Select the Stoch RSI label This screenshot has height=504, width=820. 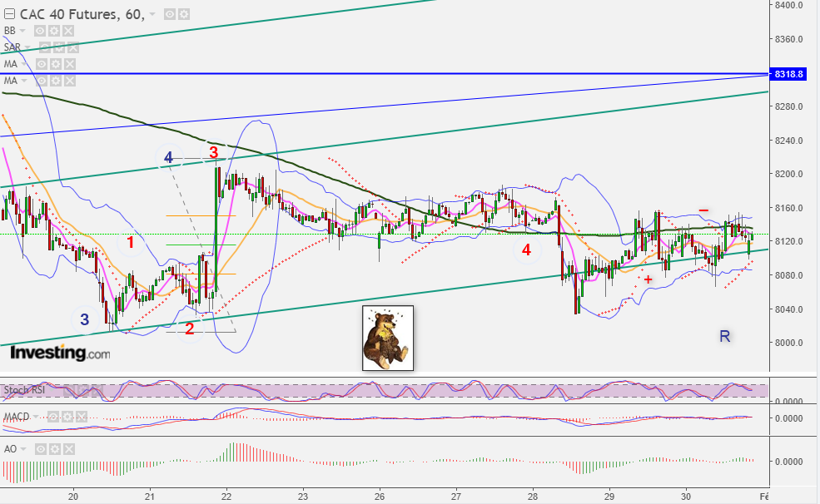click(x=24, y=389)
